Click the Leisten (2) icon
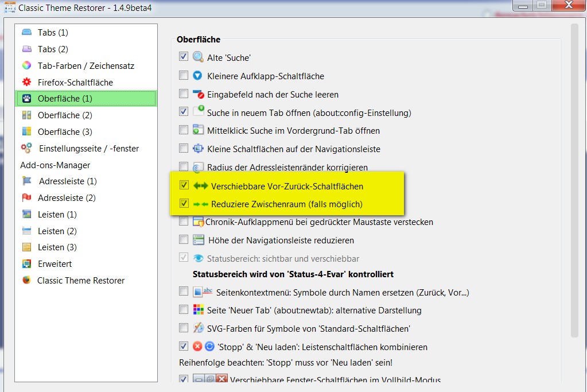 coord(26,231)
